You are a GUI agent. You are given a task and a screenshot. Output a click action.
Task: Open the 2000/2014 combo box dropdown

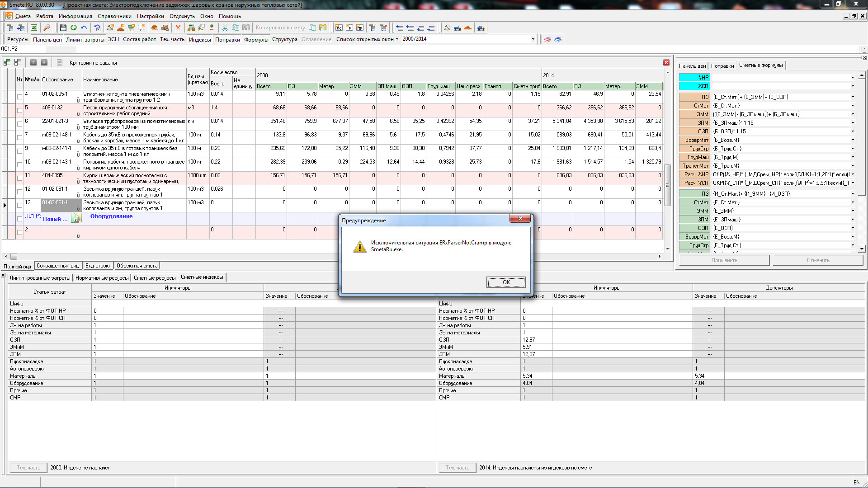533,39
